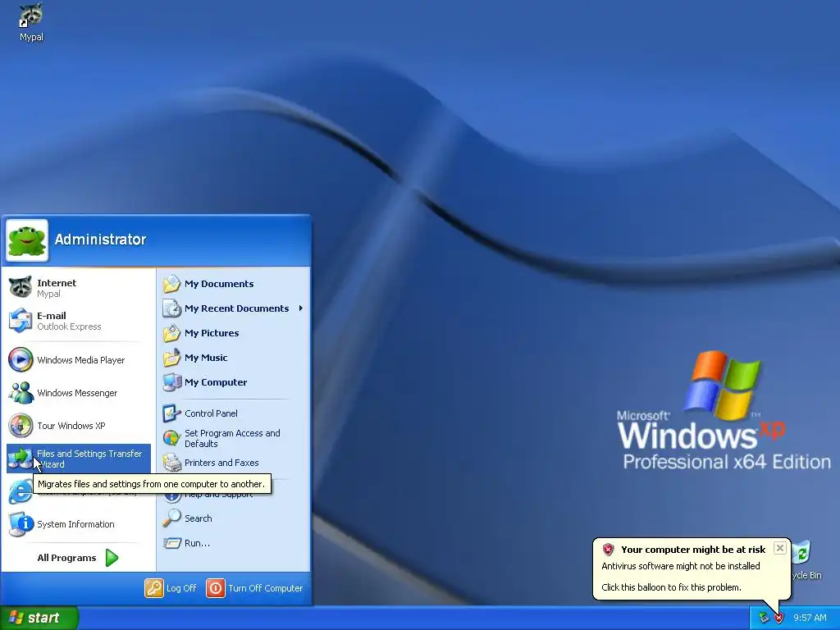840x630 pixels.
Task: Click the 9:57 AM clock
Action: 810,618
